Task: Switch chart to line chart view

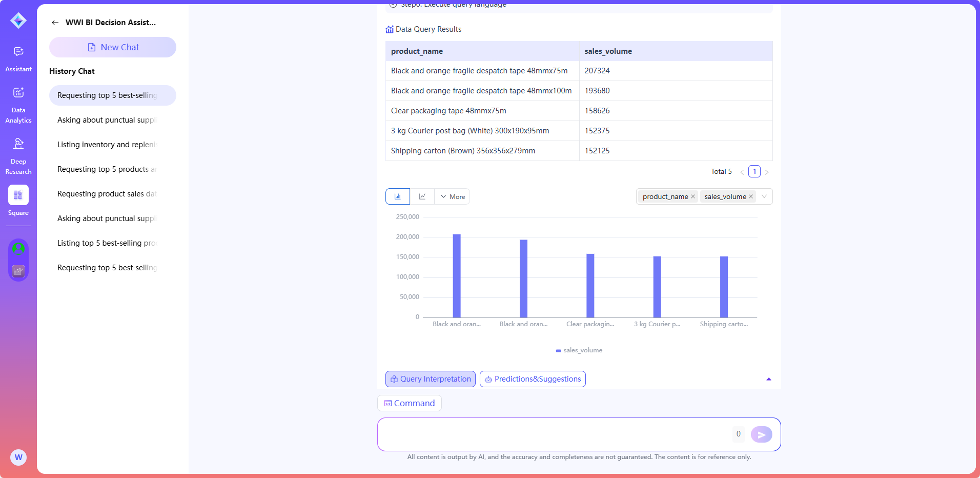Action: pos(422,196)
